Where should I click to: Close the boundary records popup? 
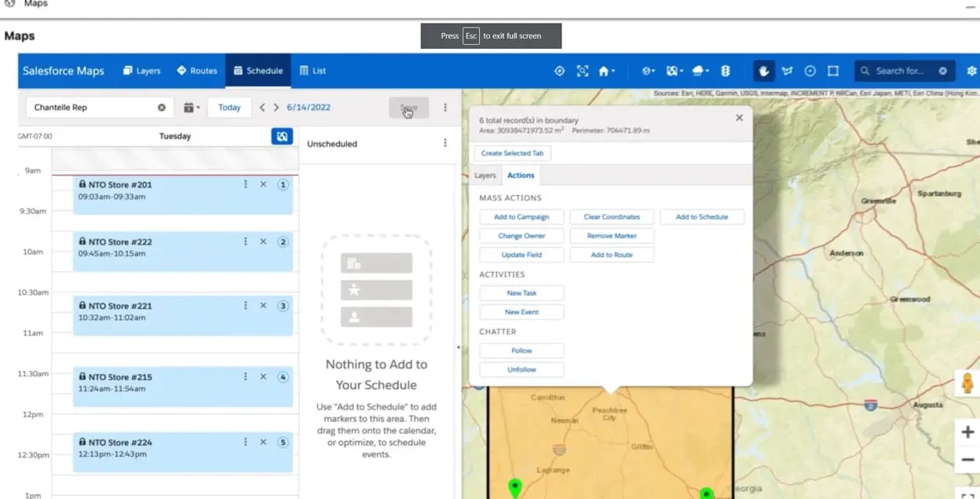tap(739, 118)
